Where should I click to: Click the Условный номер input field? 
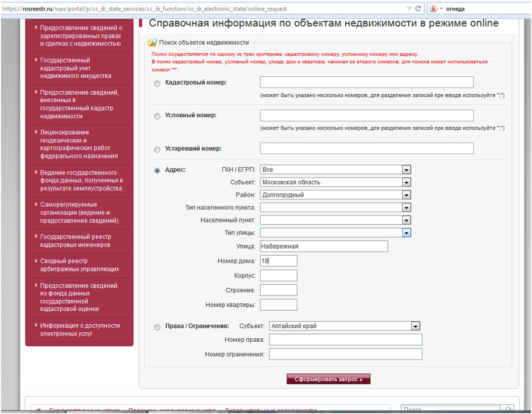367,115
